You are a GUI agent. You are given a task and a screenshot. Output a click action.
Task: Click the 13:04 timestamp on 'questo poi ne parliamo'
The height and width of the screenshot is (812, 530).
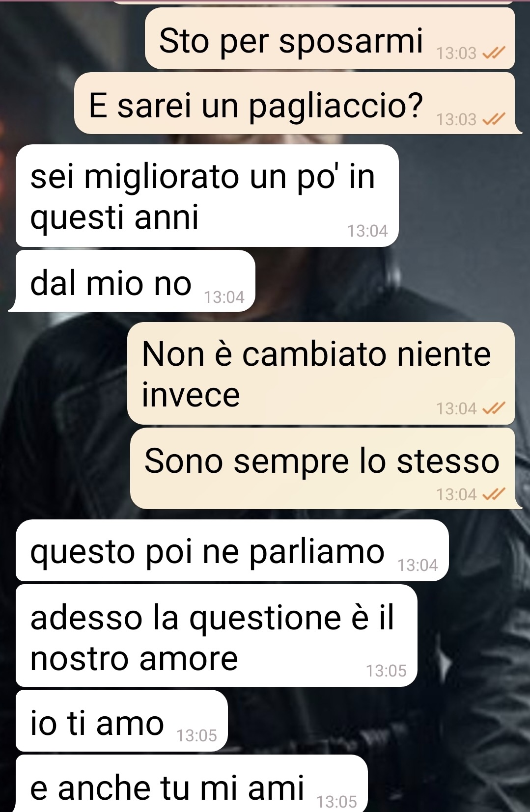pyautogui.click(x=418, y=565)
